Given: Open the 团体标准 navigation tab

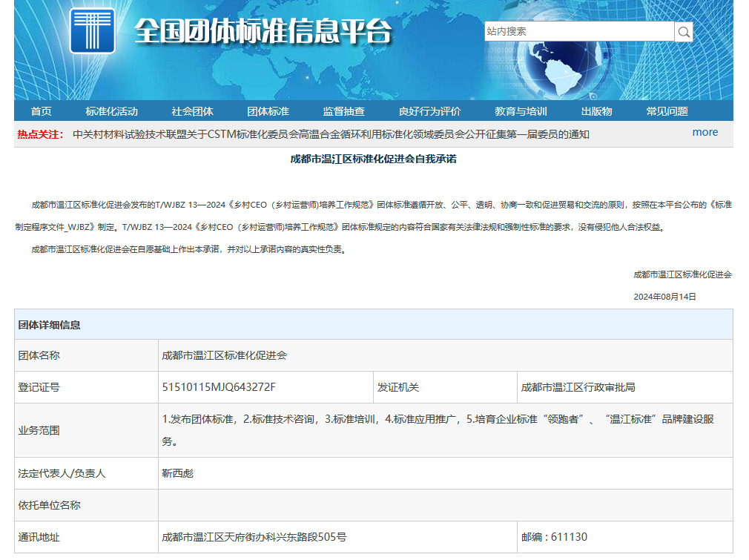Looking at the screenshot, I should [x=269, y=111].
